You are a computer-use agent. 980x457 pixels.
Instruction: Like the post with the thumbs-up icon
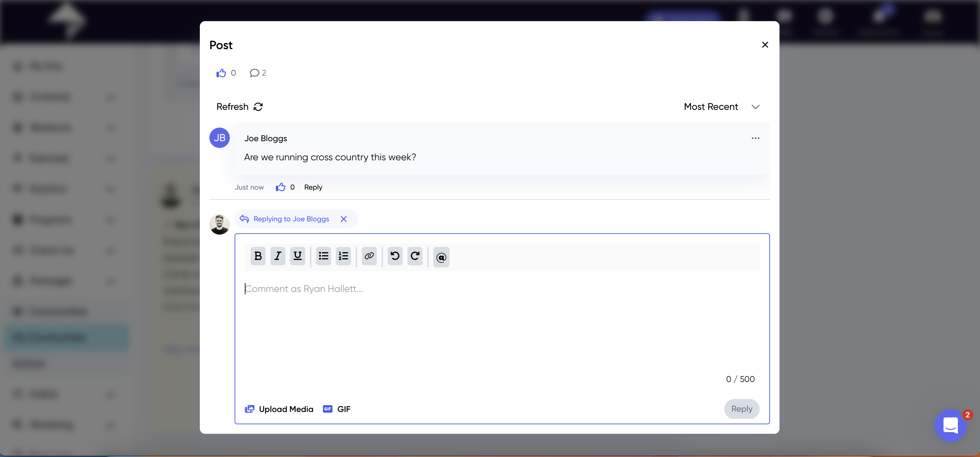(x=221, y=73)
